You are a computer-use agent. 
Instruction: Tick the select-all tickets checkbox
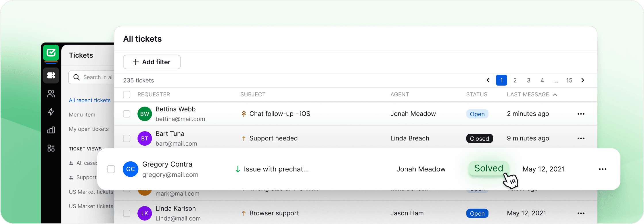(127, 94)
